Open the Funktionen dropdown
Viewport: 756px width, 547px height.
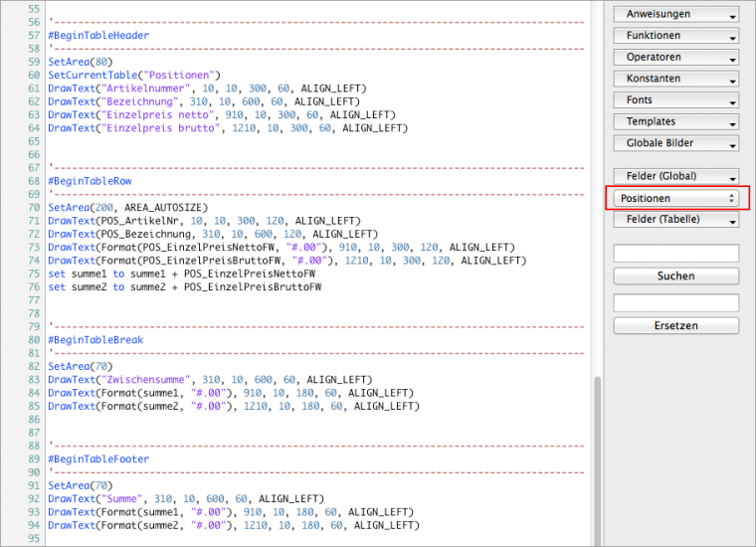[676, 36]
